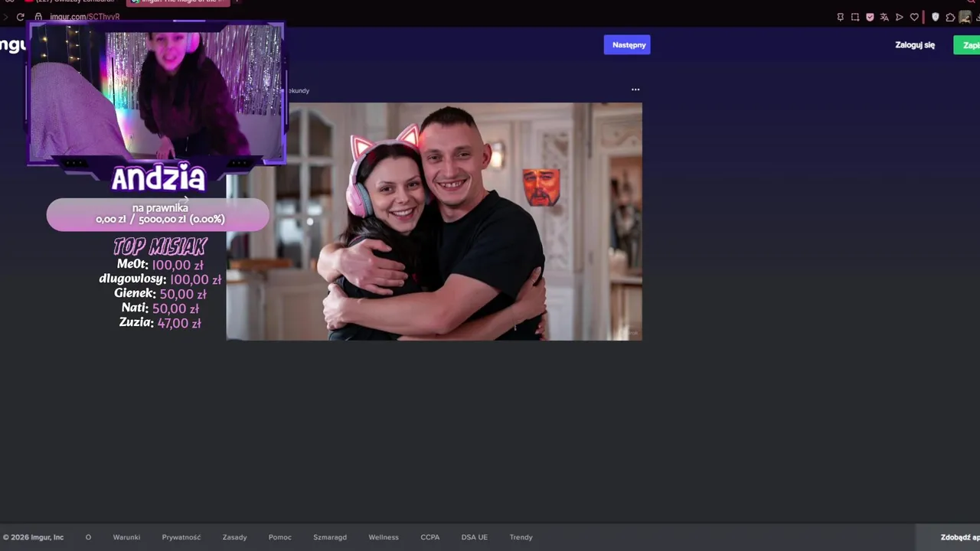Reload the page with the refresh icon
Image resolution: width=980 pixels, height=551 pixels.
click(x=21, y=17)
